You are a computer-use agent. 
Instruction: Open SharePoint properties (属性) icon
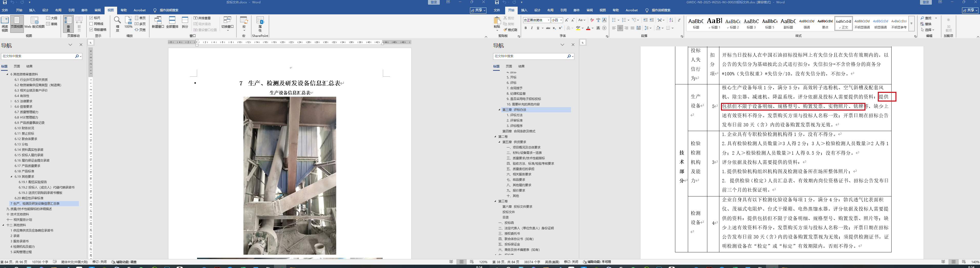tap(260, 24)
